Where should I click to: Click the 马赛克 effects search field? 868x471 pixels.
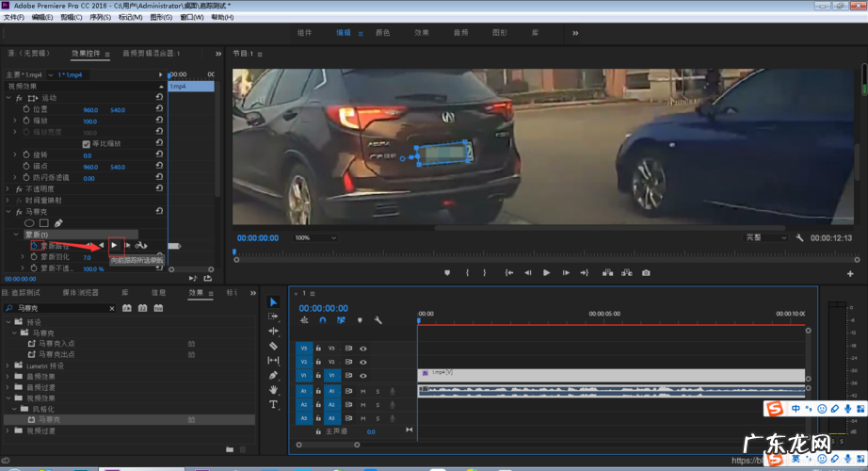56,308
